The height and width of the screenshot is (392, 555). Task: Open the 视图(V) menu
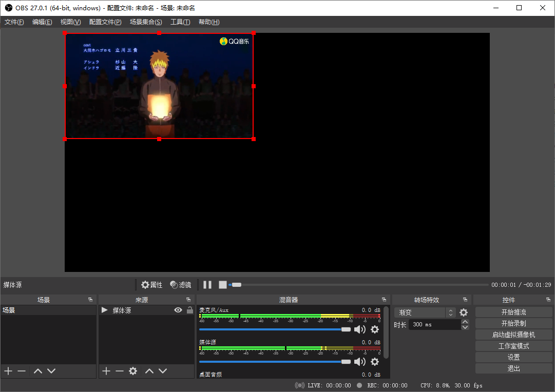tap(70, 22)
